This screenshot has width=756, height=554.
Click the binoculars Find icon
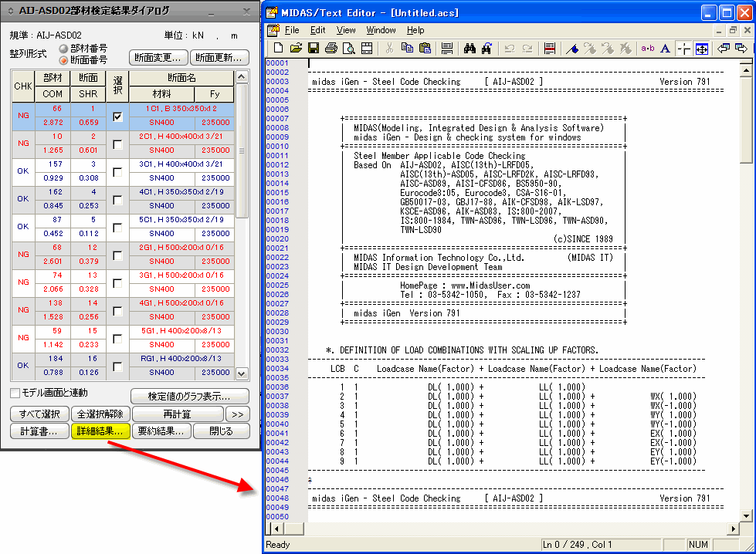470,48
